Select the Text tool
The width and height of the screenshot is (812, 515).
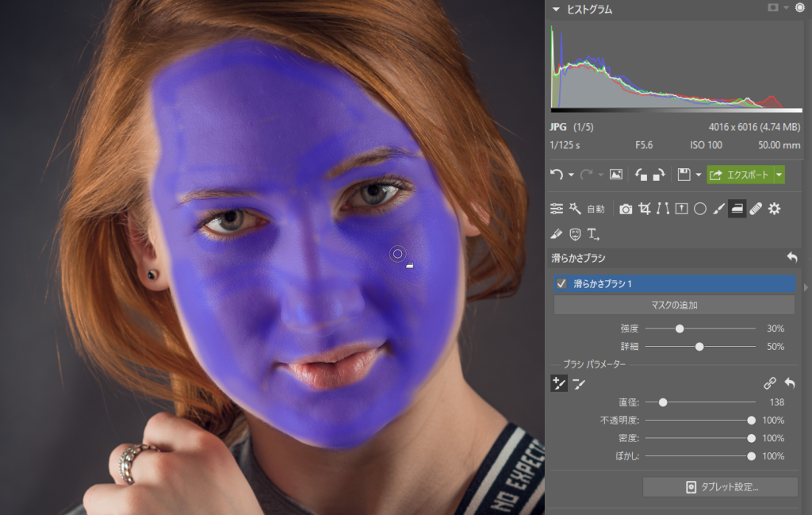593,234
